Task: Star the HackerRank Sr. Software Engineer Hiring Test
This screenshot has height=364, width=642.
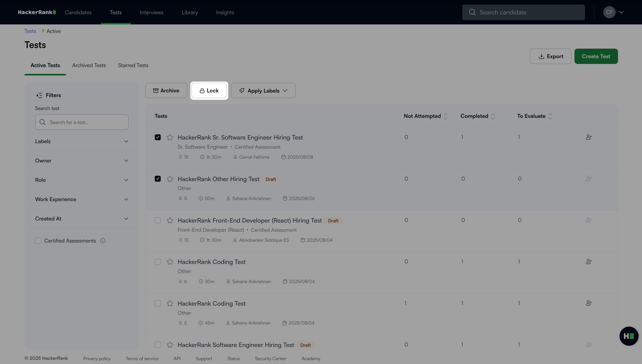Action: (x=170, y=137)
